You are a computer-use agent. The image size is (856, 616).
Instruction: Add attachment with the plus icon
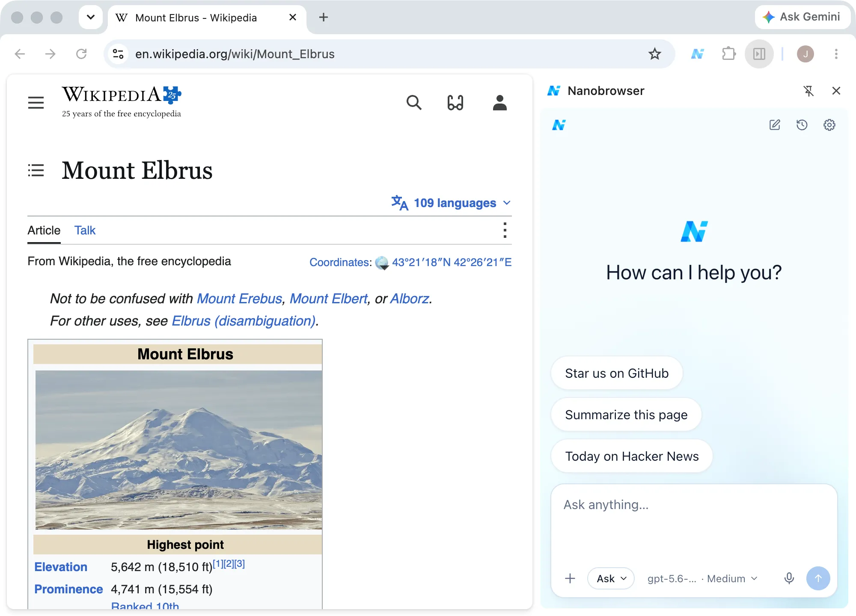(570, 578)
